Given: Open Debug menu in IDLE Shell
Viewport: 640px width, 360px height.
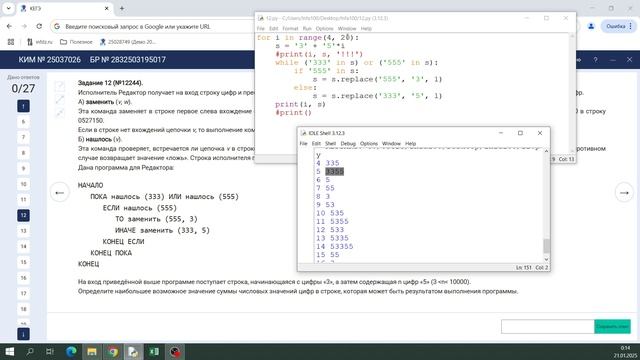Looking at the screenshot, I should [348, 143].
